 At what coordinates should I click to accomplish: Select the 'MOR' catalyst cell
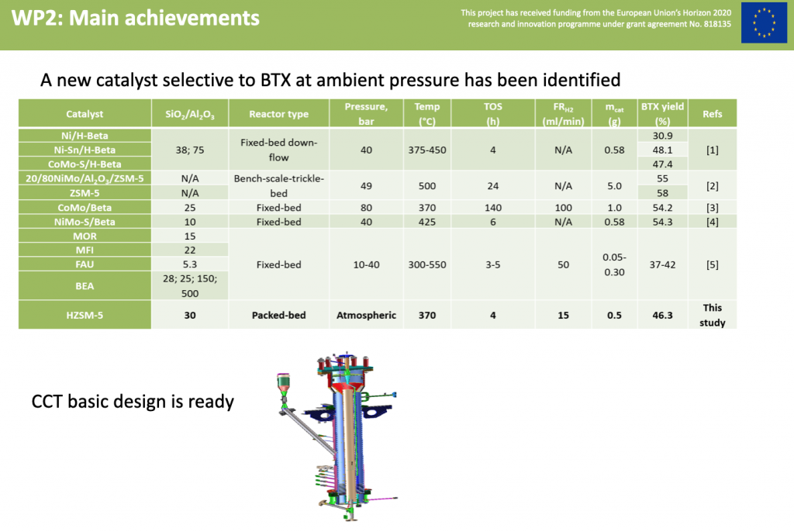point(85,236)
